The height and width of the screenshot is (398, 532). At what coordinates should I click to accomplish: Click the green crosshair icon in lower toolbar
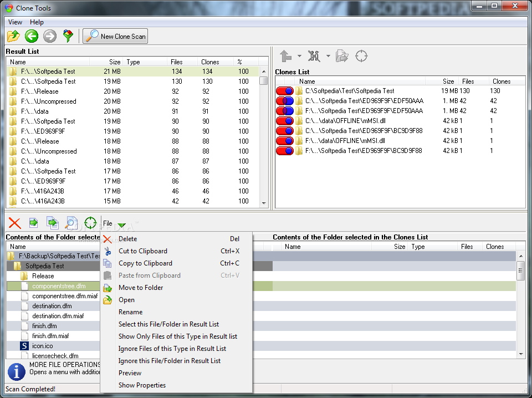click(x=90, y=223)
